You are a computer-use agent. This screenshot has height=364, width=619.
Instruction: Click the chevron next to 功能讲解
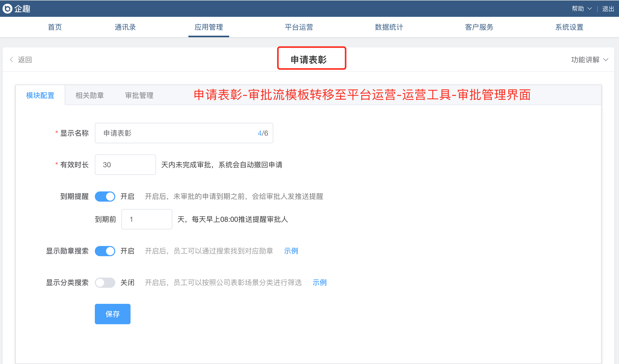coord(606,60)
